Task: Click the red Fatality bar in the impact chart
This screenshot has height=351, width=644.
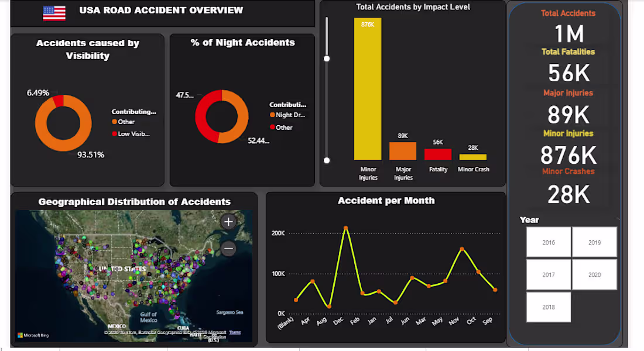Action: click(x=439, y=155)
